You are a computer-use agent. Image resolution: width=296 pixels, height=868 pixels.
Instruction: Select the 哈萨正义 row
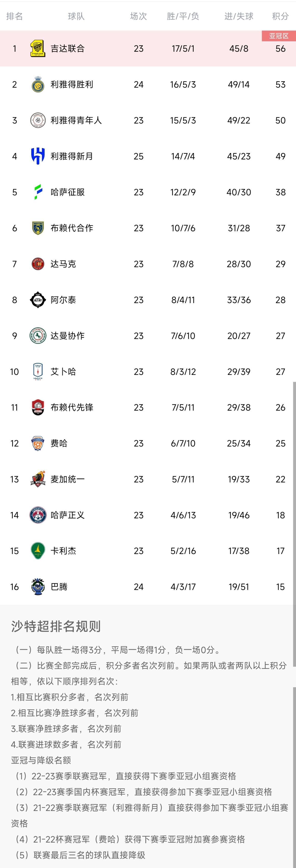[x=148, y=515]
